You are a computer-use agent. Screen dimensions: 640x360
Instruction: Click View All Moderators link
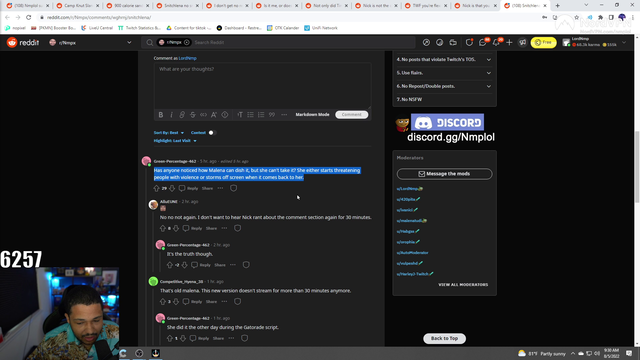click(463, 284)
